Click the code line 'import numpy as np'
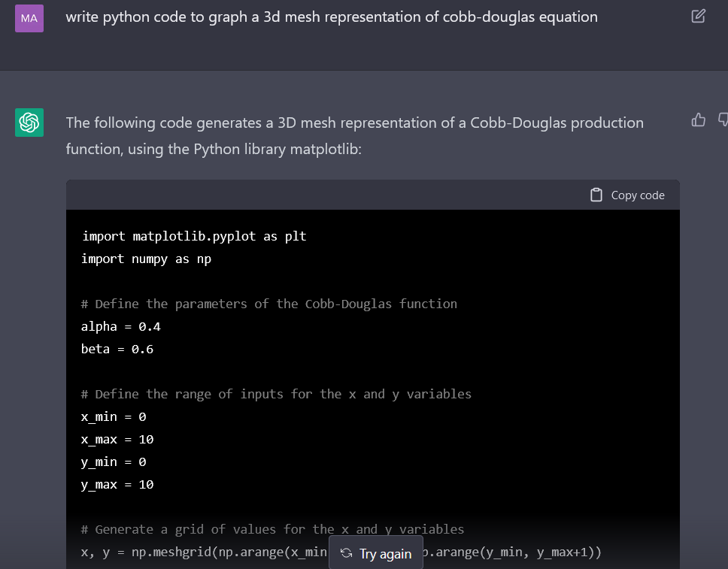Viewport: 728px width, 569px height. pyautogui.click(x=146, y=259)
